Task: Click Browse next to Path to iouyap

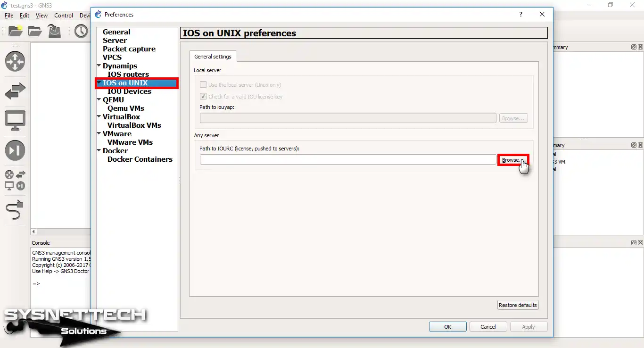Action: (513, 118)
